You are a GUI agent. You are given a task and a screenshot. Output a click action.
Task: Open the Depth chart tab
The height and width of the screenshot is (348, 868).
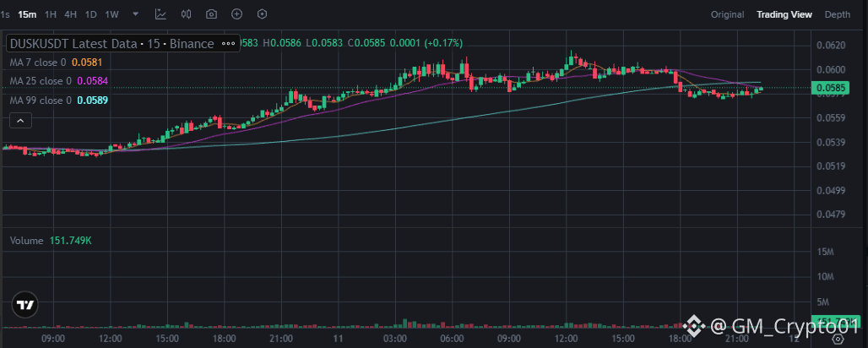838,14
